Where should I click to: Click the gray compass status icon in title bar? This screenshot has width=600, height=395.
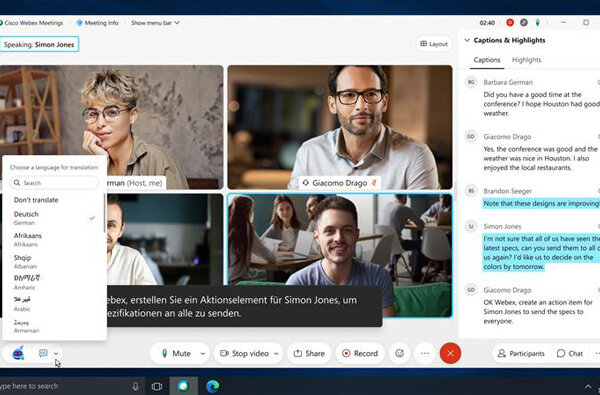(x=523, y=23)
